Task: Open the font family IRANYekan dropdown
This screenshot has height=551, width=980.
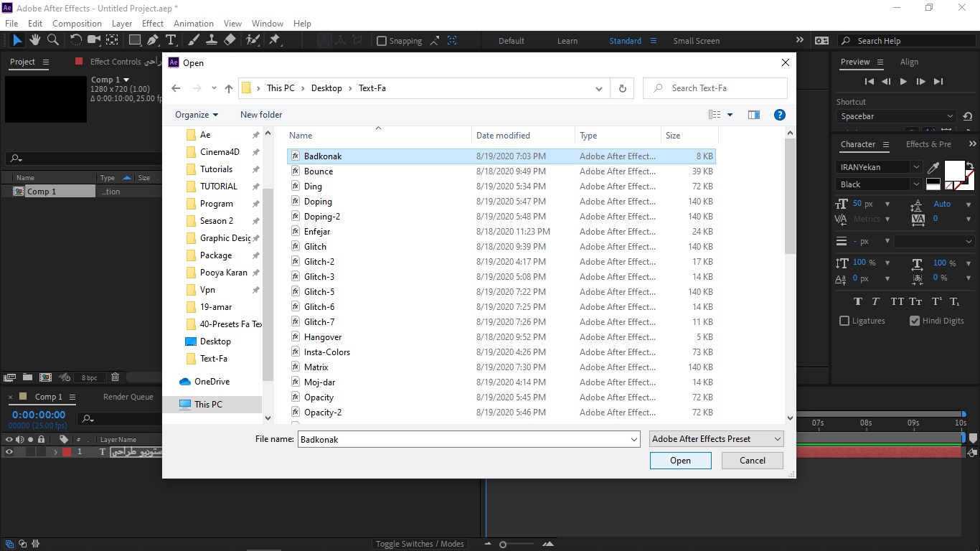Action: tap(916, 167)
